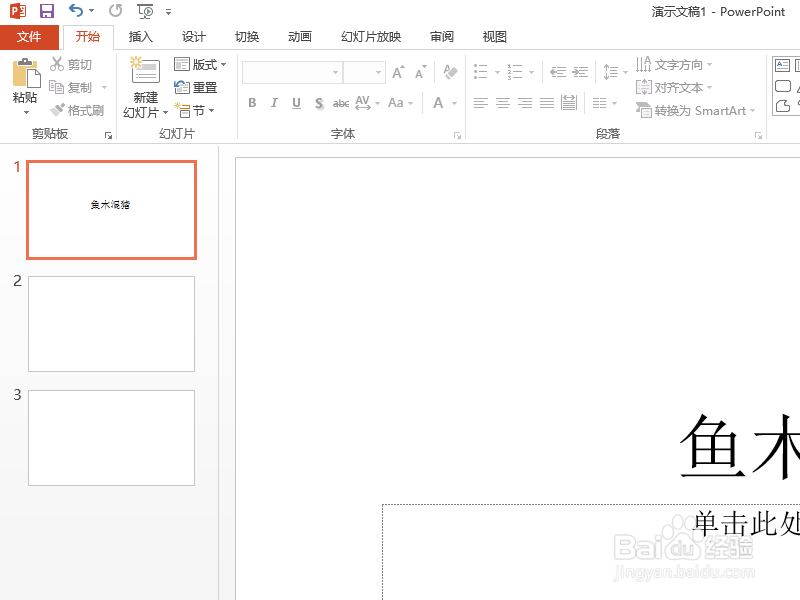The image size is (800, 600).
Task: Open the line spacing icon
Action: tap(611, 72)
